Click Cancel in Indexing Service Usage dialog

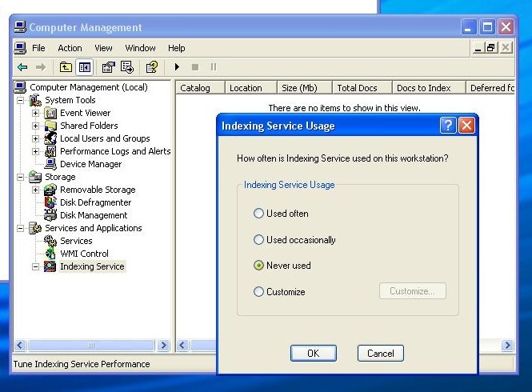(381, 354)
